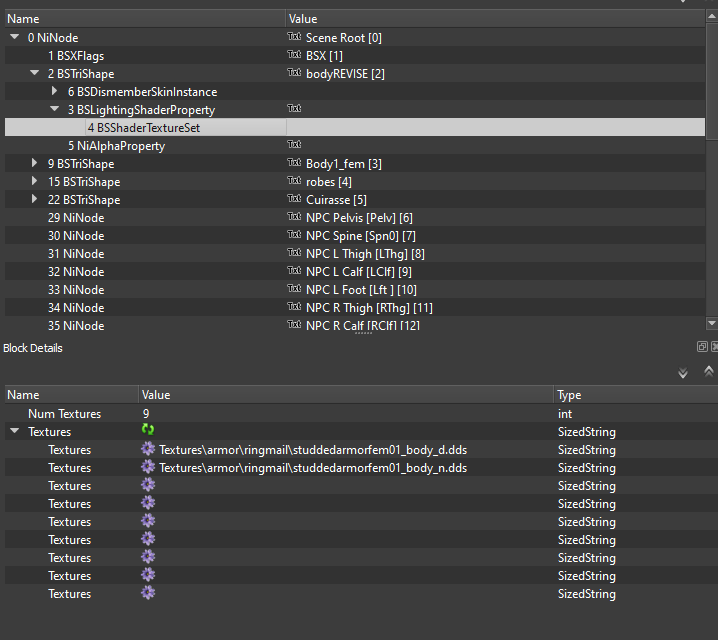This screenshot has width=718, height=640.
Task: Click the Type column header in Block Details
Action: pyautogui.click(x=636, y=395)
